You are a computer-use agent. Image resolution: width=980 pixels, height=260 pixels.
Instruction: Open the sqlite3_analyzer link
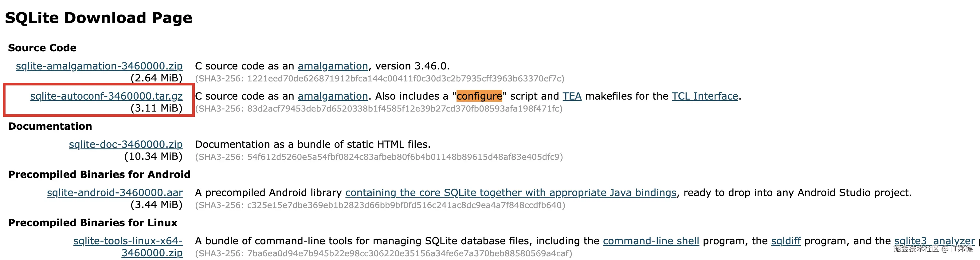pos(934,241)
